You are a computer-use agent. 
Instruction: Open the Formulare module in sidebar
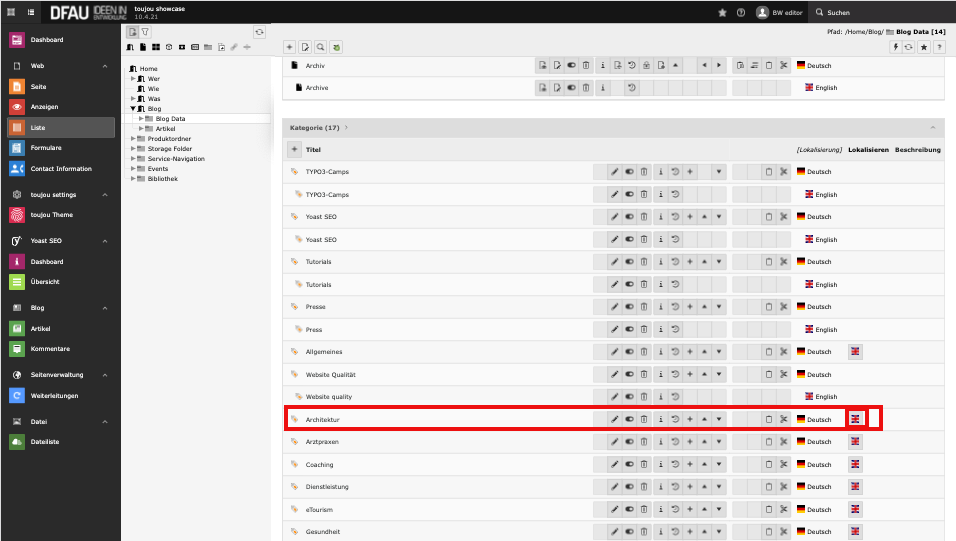[x=46, y=148]
